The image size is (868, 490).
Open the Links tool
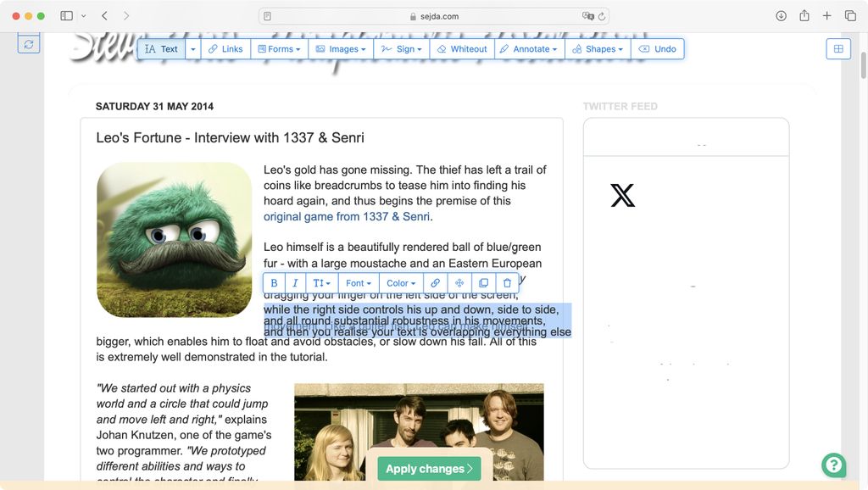pyautogui.click(x=225, y=48)
